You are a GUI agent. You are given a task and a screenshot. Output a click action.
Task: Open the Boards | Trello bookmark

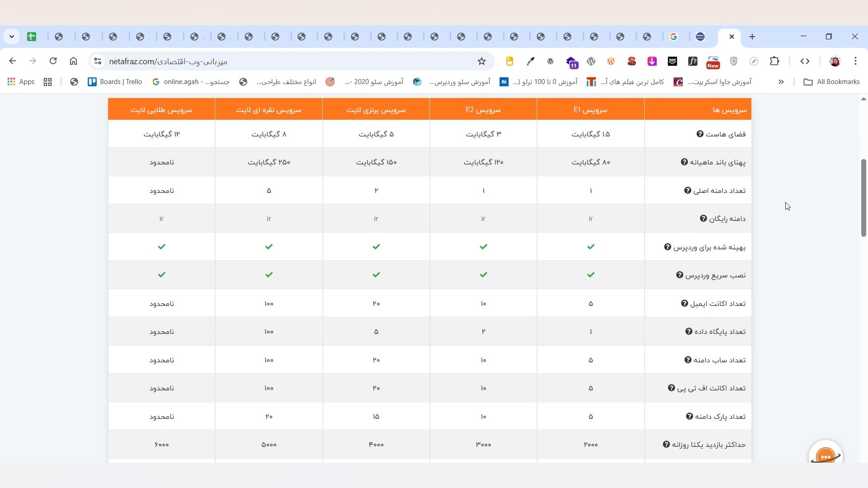[x=115, y=82]
